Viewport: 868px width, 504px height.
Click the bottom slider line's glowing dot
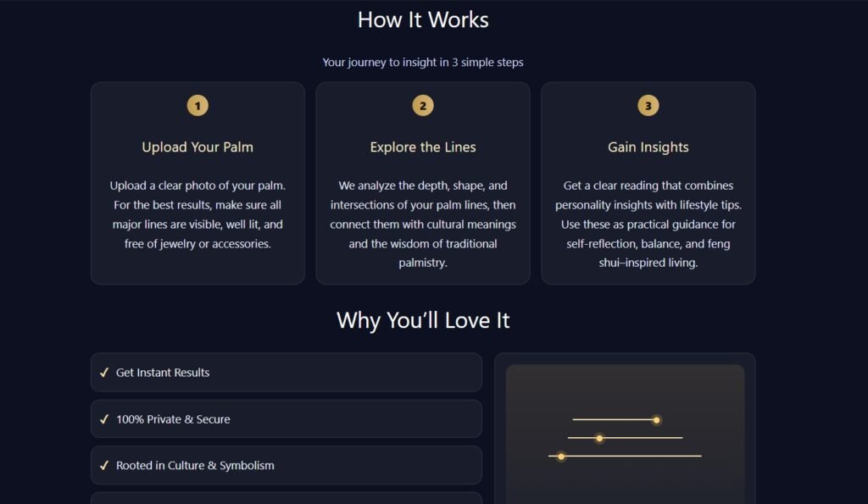tap(561, 457)
